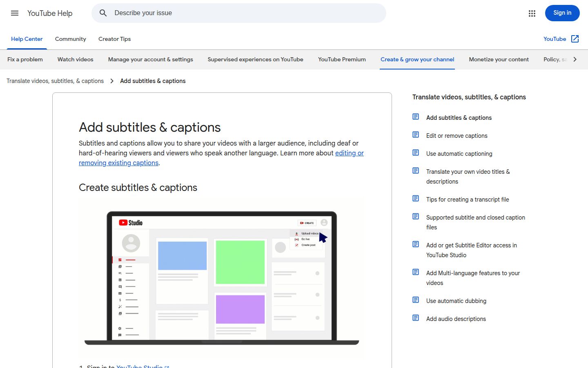The width and height of the screenshot is (588, 368).
Task: Open Add Multi-language features to your videos
Action: pos(473,278)
